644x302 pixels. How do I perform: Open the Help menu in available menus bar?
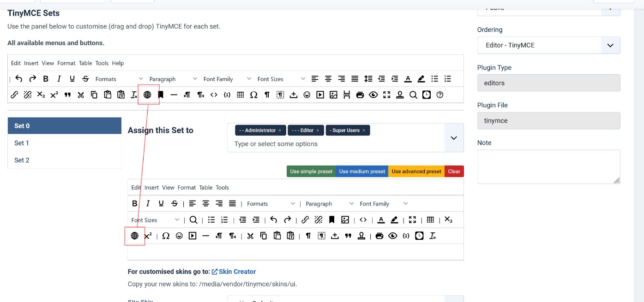pos(118,63)
